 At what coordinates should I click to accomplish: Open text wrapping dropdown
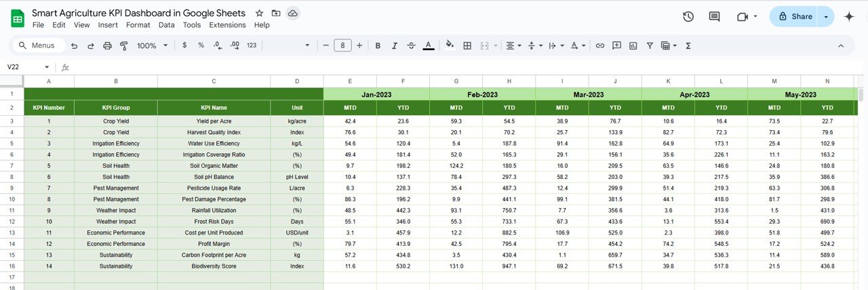pos(555,45)
